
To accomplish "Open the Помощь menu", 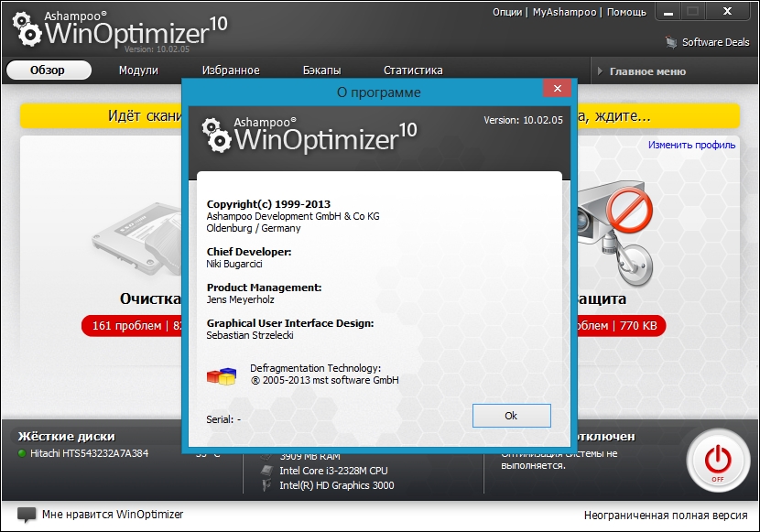I will point(625,12).
